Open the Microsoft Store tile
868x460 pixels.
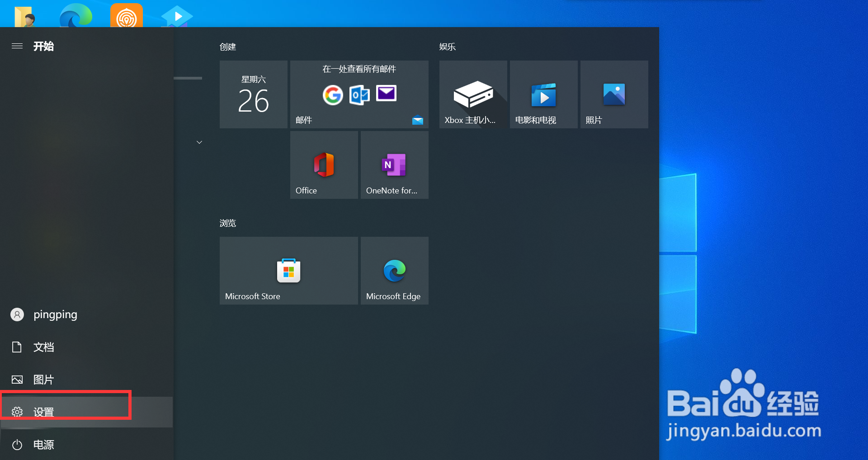[289, 271]
